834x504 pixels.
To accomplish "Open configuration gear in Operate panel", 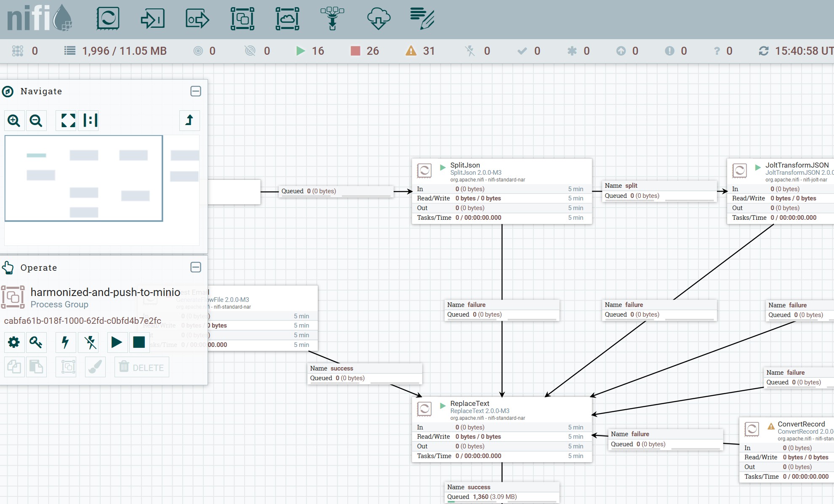I will pyautogui.click(x=14, y=342).
